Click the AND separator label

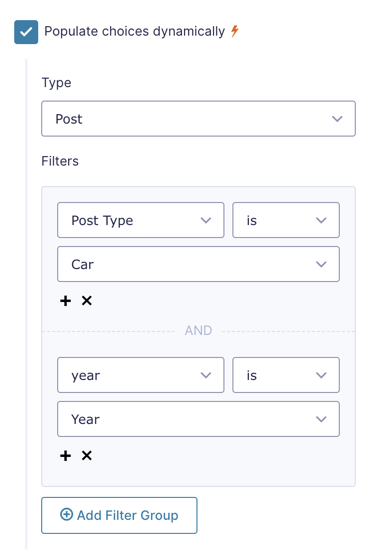tap(198, 331)
